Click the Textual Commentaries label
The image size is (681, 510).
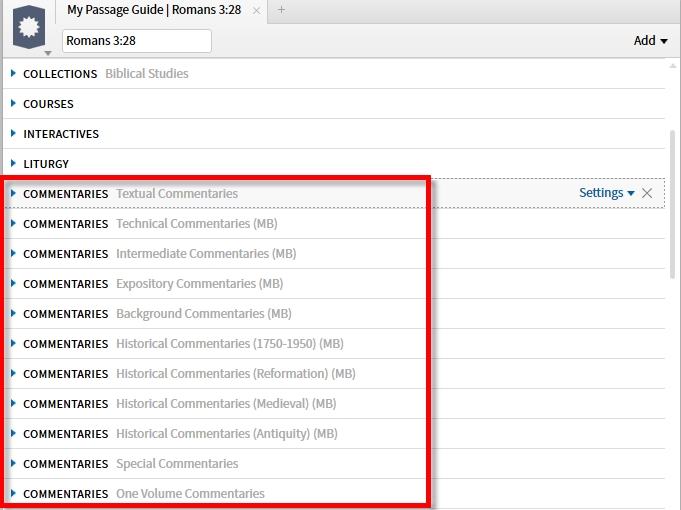pos(177,193)
